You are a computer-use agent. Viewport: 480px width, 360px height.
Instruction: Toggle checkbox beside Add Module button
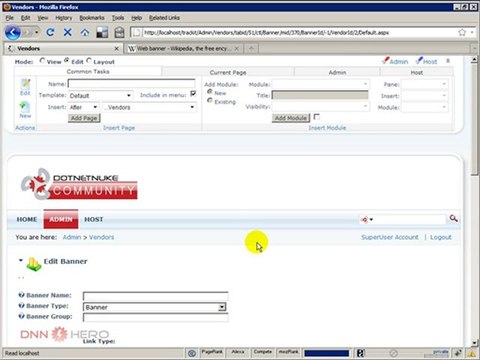[317, 117]
